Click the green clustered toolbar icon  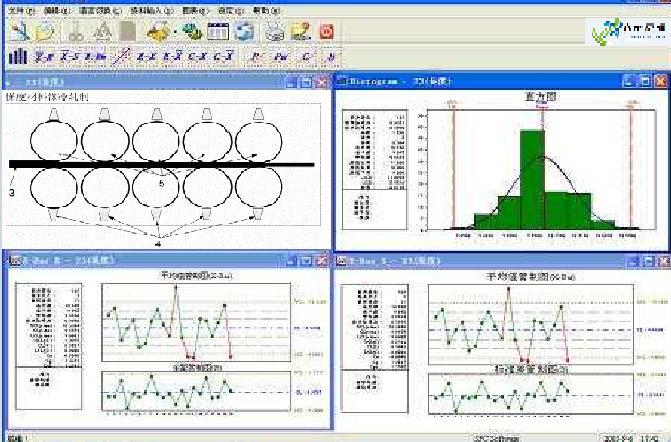coord(192,31)
